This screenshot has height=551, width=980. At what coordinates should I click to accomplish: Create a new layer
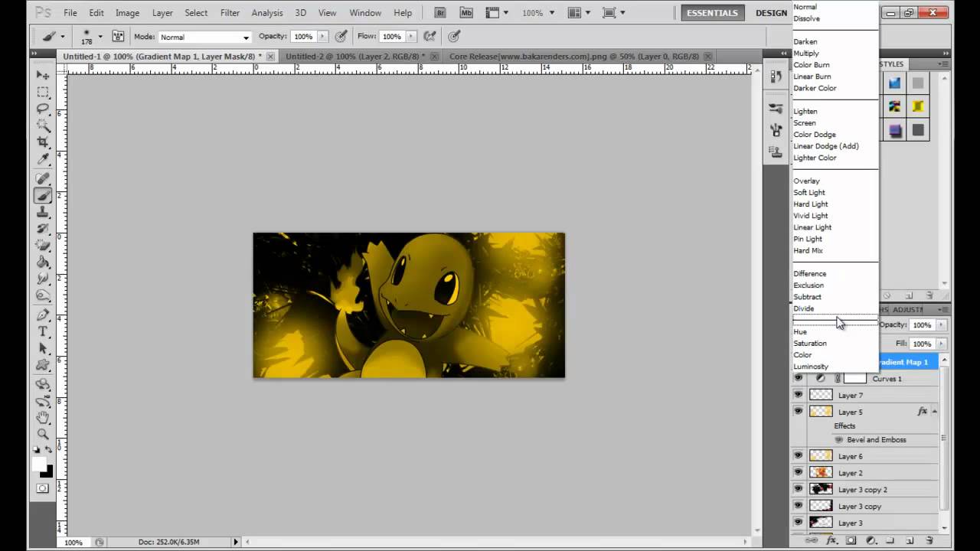[x=910, y=540]
